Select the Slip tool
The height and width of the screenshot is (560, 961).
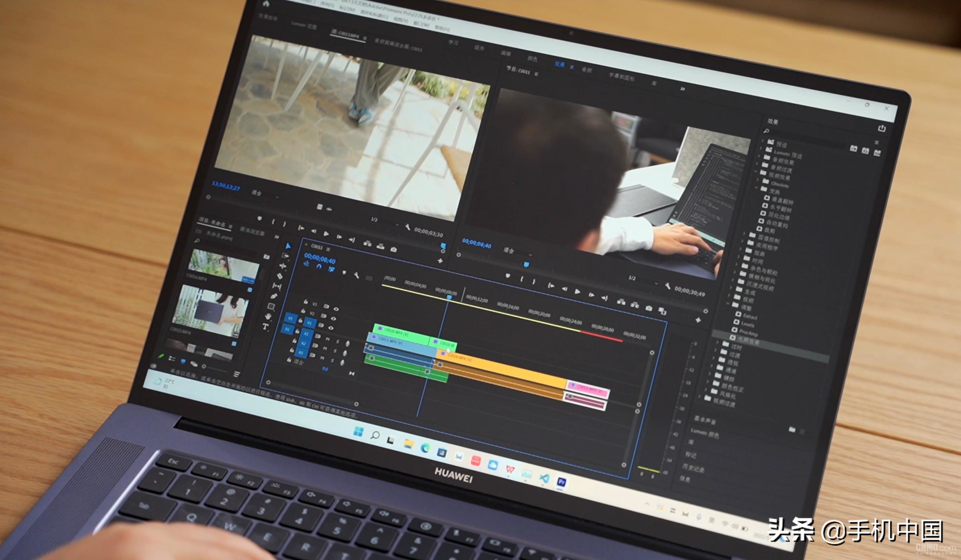(277, 286)
